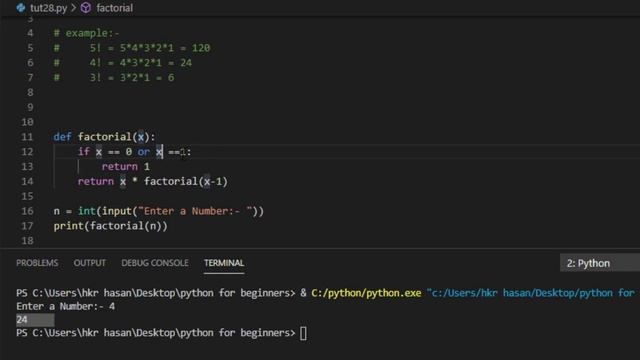Switch to the OUTPUT tab

(x=90, y=263)
